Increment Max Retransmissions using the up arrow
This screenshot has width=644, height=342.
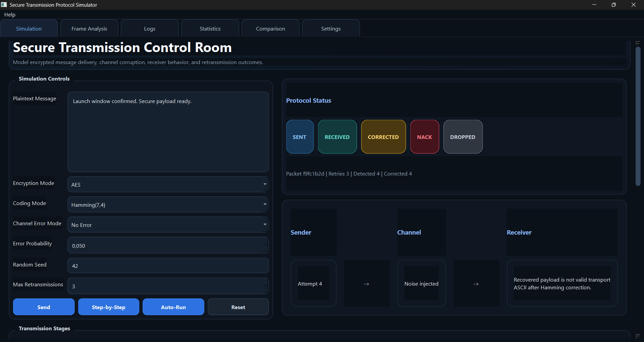coord(265,282)
